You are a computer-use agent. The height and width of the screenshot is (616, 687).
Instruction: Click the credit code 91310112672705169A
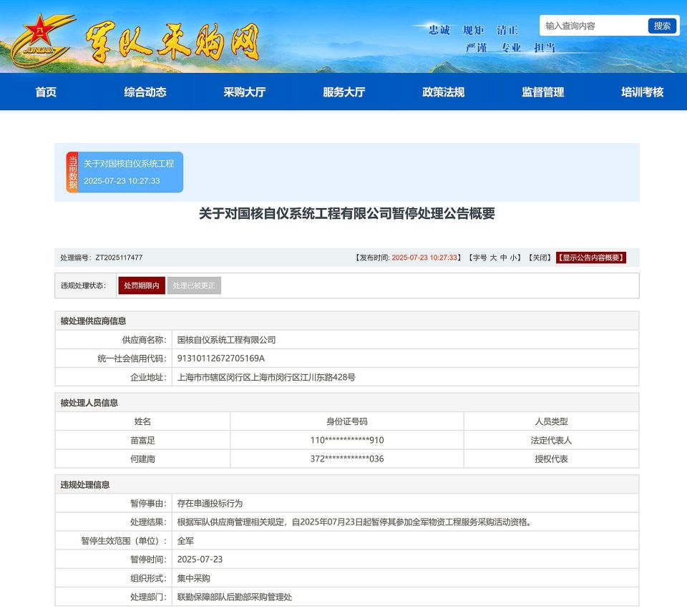click(x=221, y=358)
